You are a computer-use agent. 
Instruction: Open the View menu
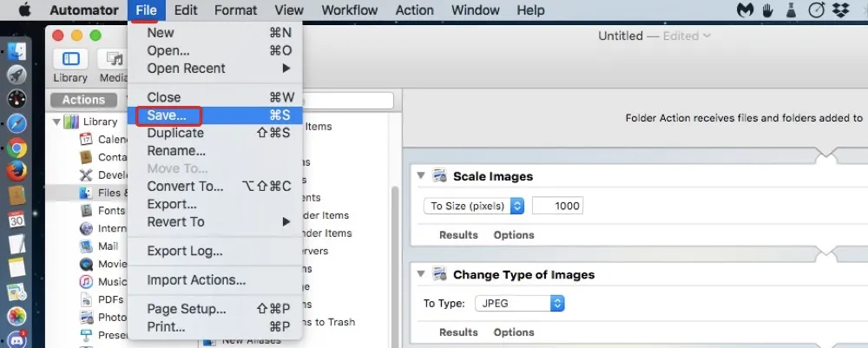(x=289, y=10)
